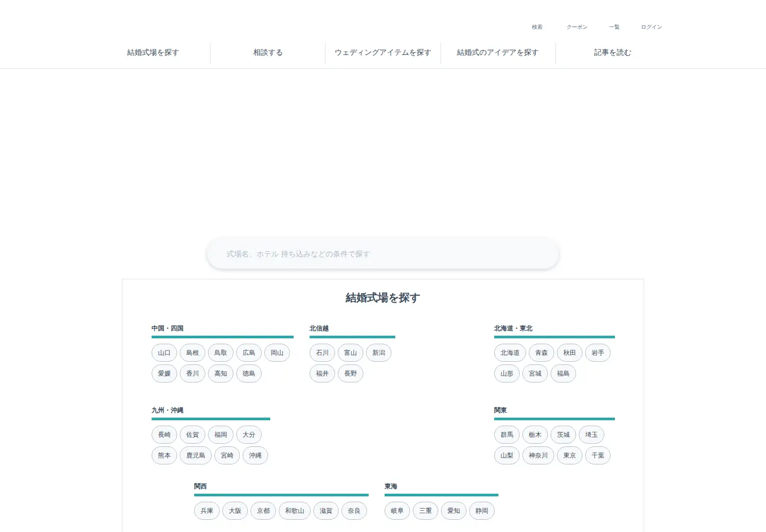The height and width of the screenshot is (532, 766).
Task: Pick 山形 prefecture chip
Action: tap(507, 373)
